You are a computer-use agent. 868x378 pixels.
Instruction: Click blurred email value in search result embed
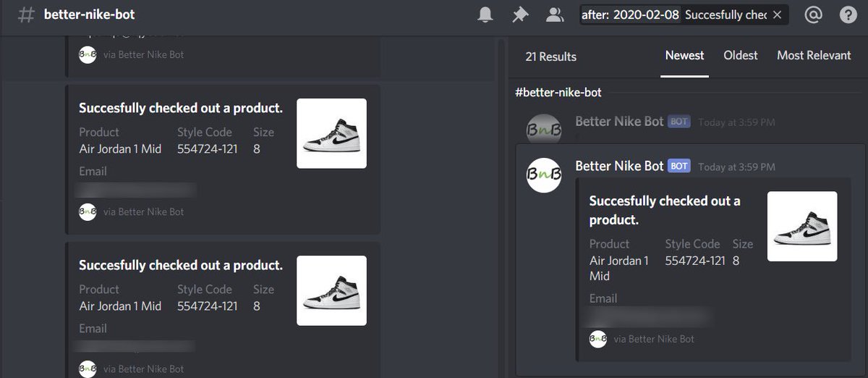click(648, 316)
